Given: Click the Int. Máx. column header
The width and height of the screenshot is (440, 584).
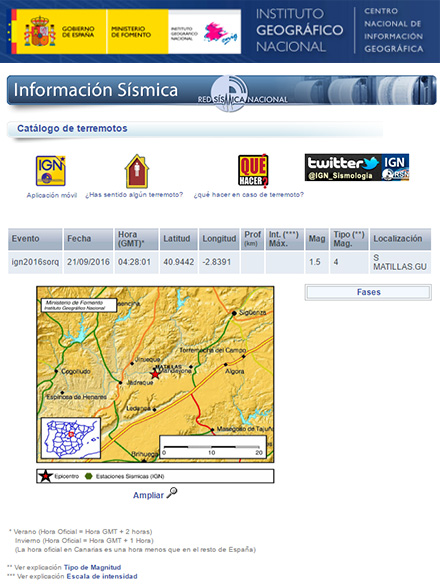Looking at the screenshot, I should coord(284,239).
